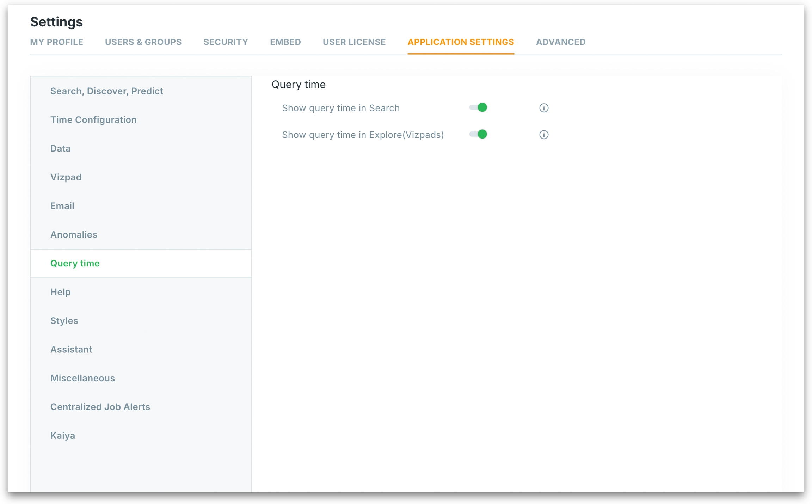This screenshot has height=504, width=812.
Task: Open Vizpad settings section
Action: click(x=66, y=177)
